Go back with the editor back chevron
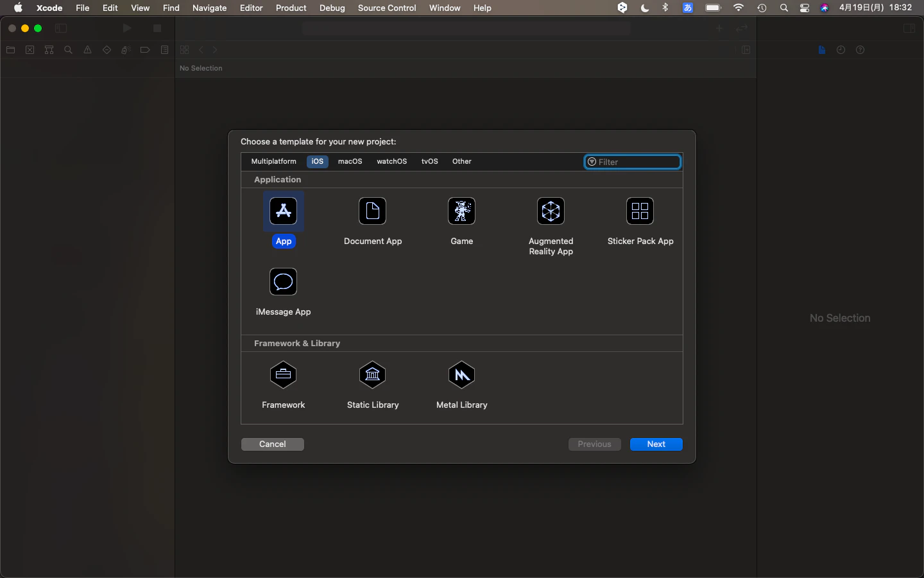The image size is (924, 578). 201,50
